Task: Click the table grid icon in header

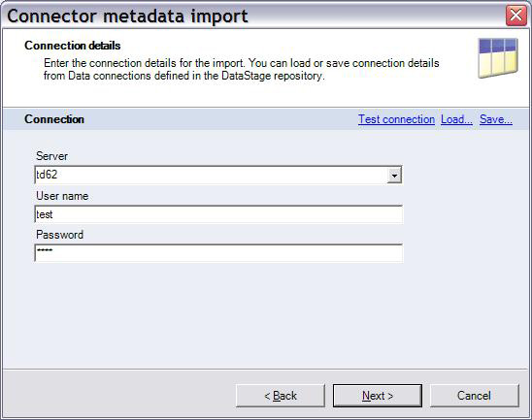Action: tap(498, 58)
